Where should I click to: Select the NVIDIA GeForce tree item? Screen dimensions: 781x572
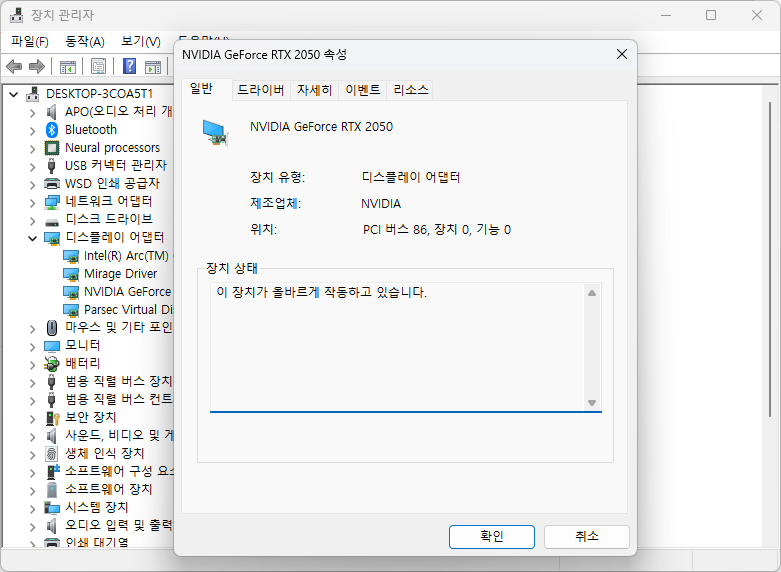click(x=127, y=291)
